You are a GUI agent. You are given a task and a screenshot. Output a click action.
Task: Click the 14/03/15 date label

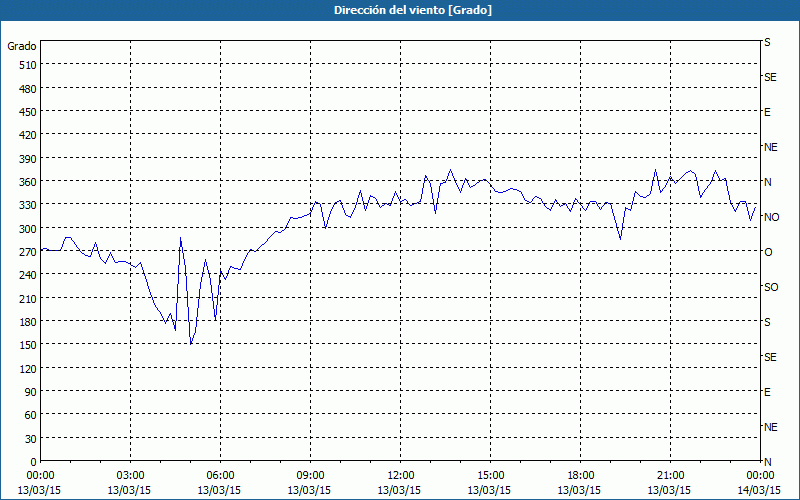pos(759,490)
